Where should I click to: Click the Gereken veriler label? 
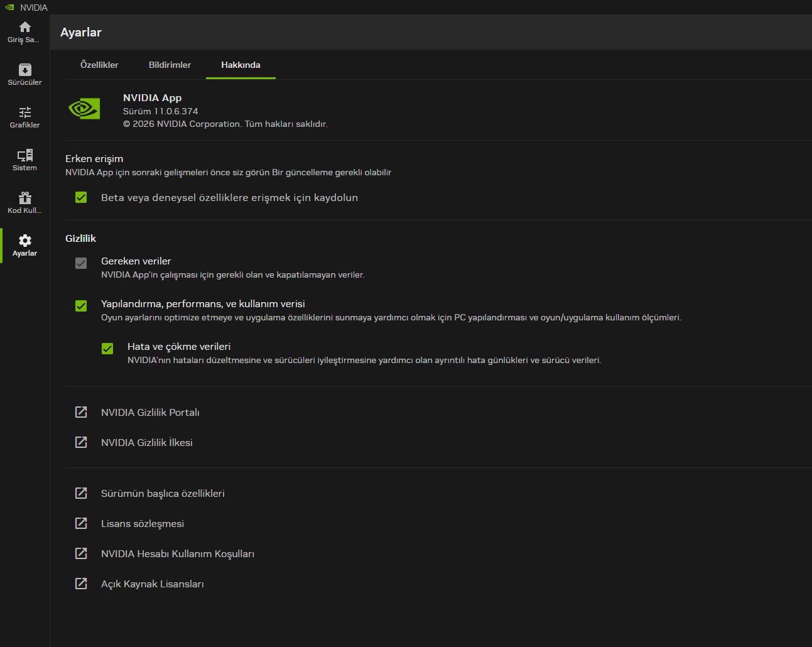coord(136,261)
